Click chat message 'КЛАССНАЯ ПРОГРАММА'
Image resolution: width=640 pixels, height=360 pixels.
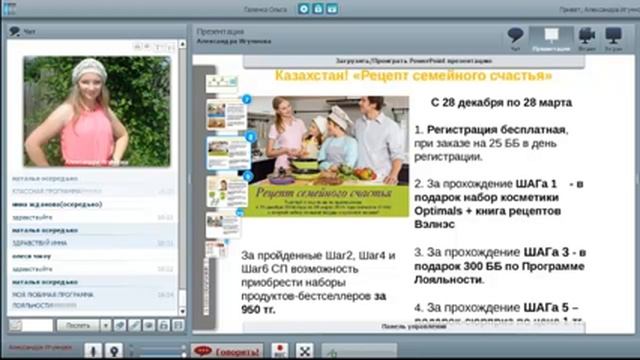[x=56, y=191]
